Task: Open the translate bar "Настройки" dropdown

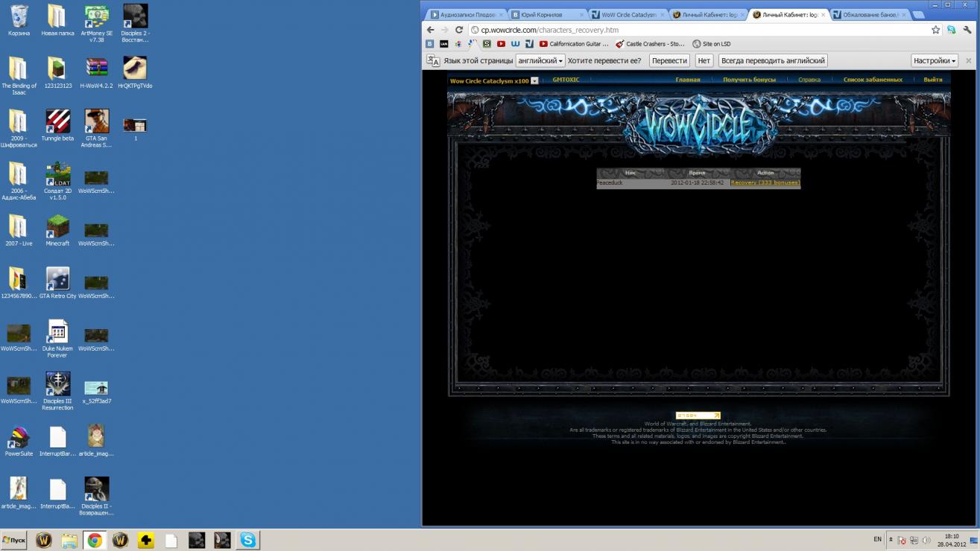Action: (934, 61)
